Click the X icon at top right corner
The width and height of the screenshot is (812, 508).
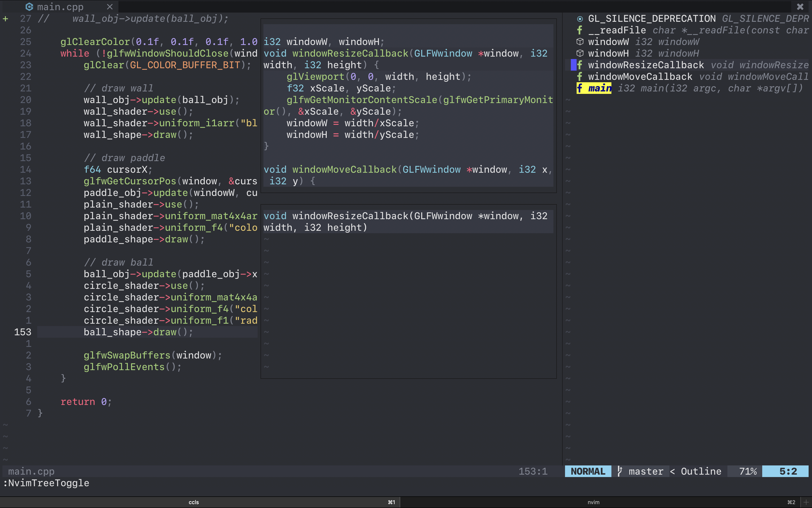[800, 7]
